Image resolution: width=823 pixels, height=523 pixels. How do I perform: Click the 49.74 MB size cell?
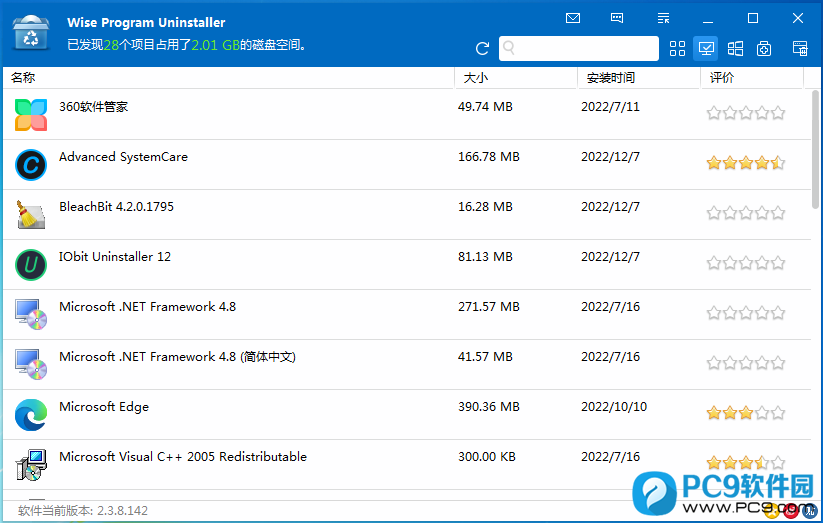(x=485, y=107)
